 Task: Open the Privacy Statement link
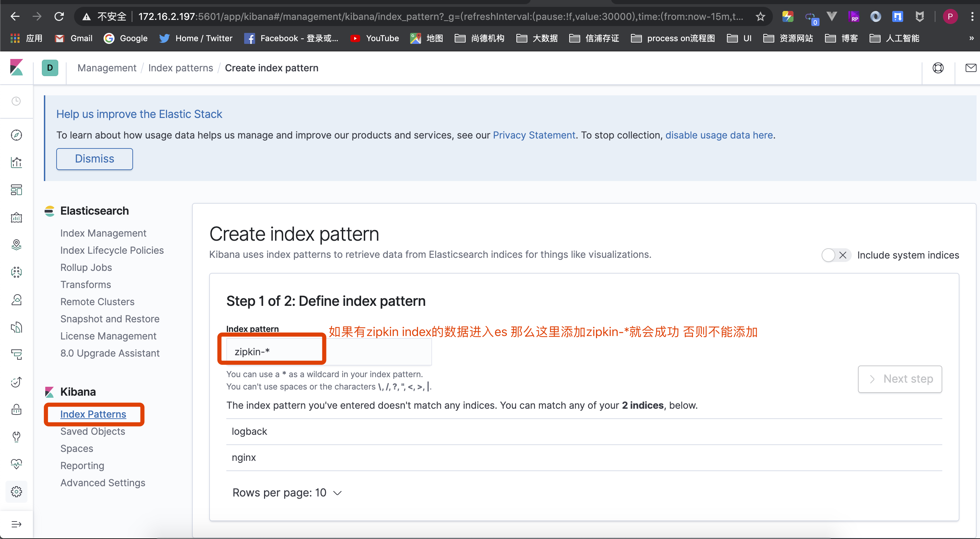[x=534, y=135]
